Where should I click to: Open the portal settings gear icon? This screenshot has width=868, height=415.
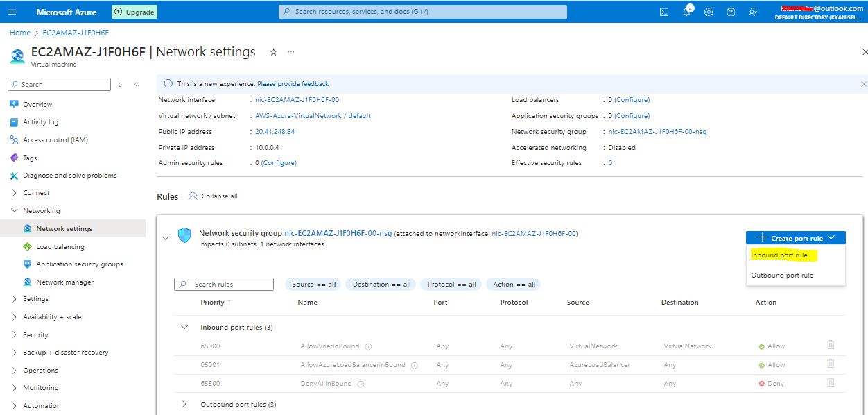tap(709, 12)
